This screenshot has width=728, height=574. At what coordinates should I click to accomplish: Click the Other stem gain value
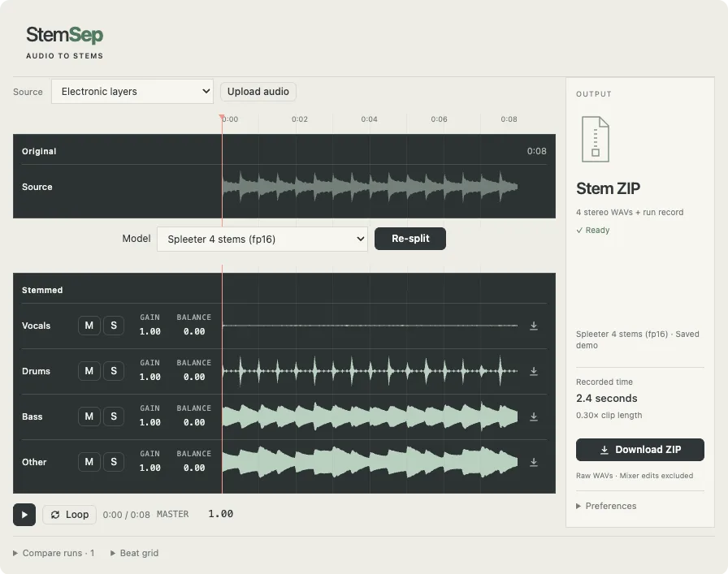click(150, 468)
